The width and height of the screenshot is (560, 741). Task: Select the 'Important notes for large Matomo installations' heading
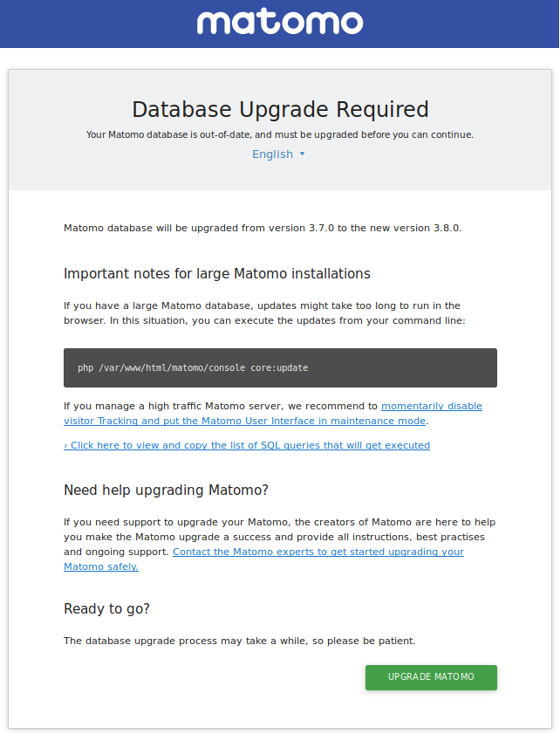[x=217, y=274]
